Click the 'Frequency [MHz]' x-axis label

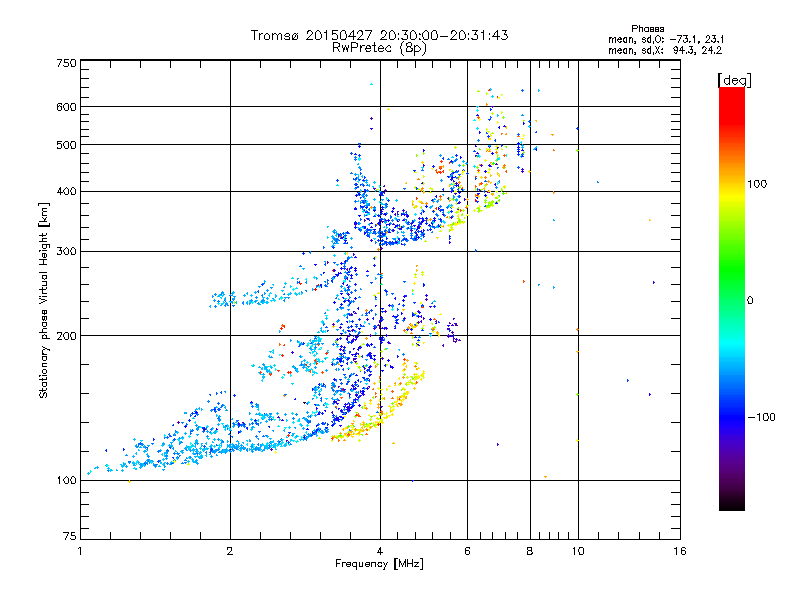pos(379,563)
